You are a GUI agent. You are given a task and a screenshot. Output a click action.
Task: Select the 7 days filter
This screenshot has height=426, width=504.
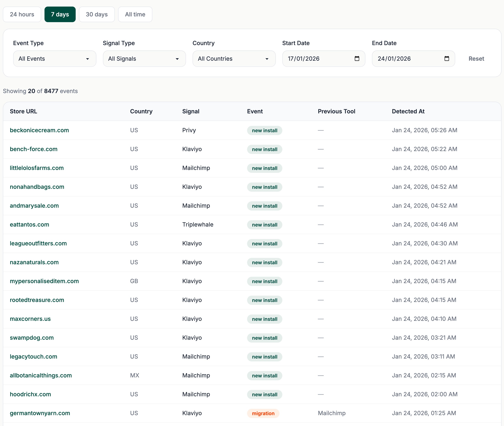click(60, 14)
